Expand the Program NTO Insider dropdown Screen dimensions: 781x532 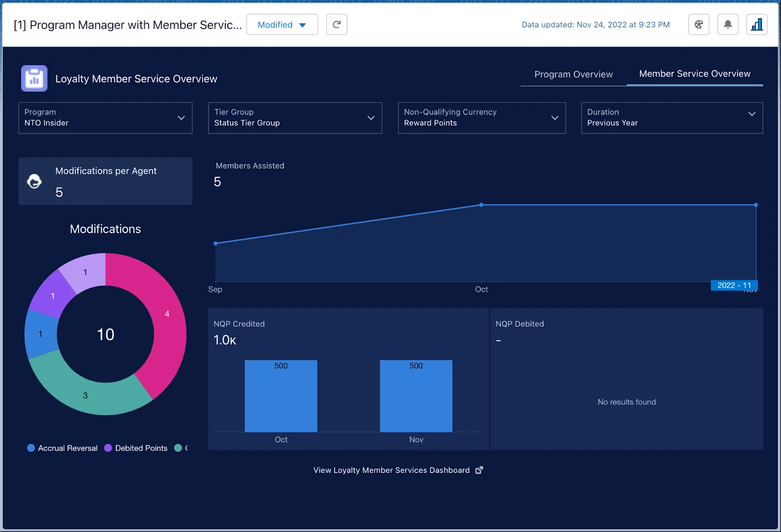click(x=105, y=118)
